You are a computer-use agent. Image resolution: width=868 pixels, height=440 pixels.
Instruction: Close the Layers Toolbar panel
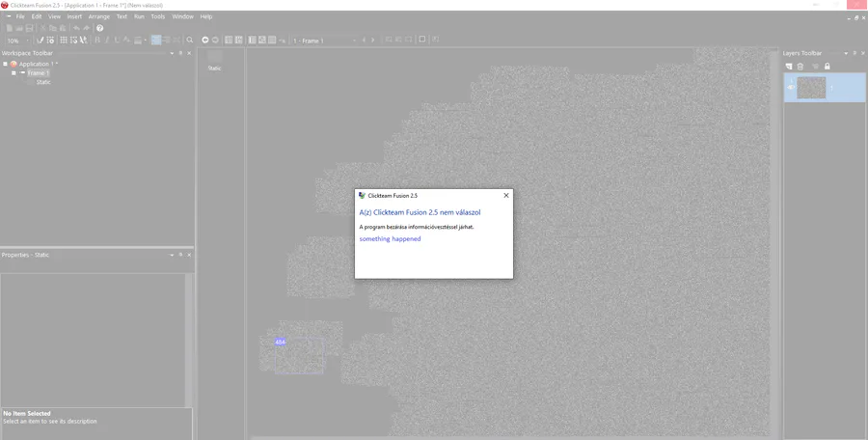tap(863, 53)
